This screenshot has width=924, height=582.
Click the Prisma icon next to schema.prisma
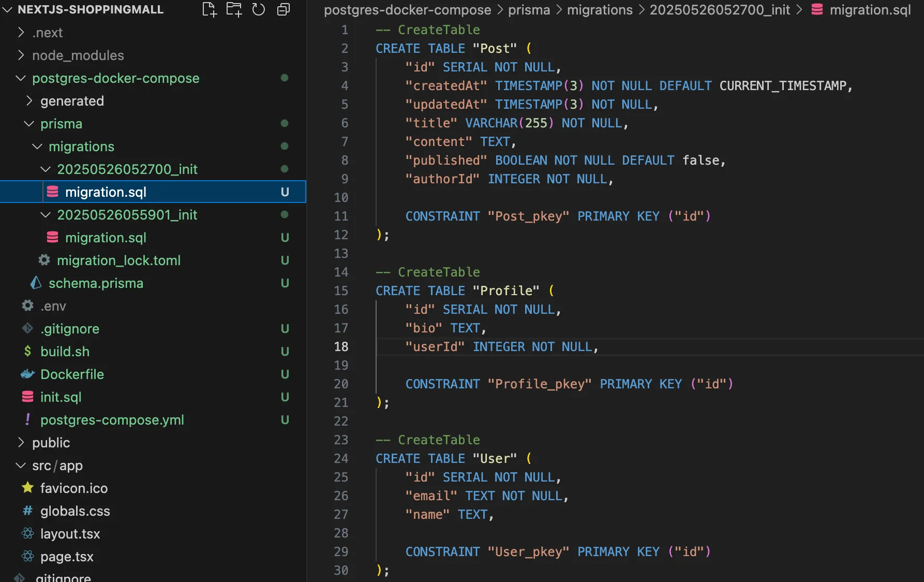(36, 283)
